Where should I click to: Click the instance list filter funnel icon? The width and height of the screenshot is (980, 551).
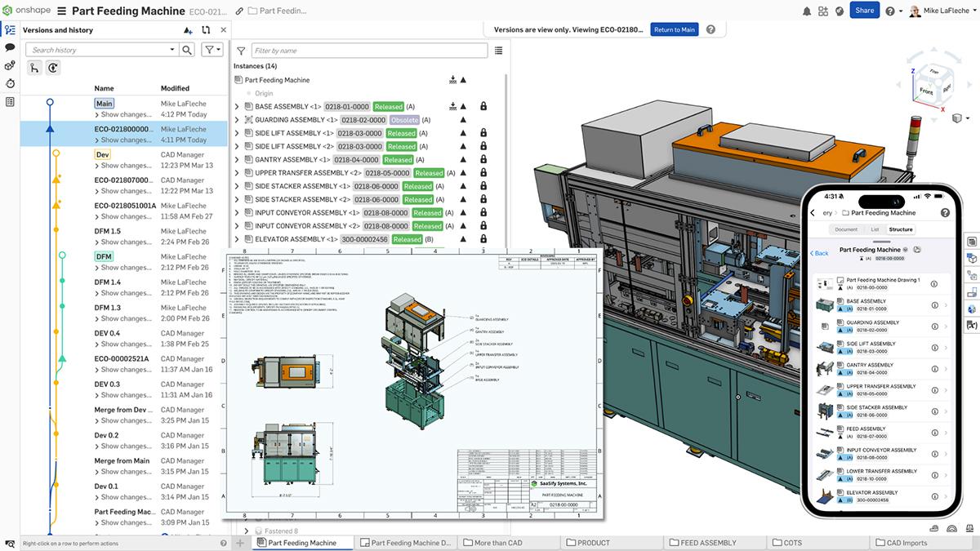[x=241, y=51]
